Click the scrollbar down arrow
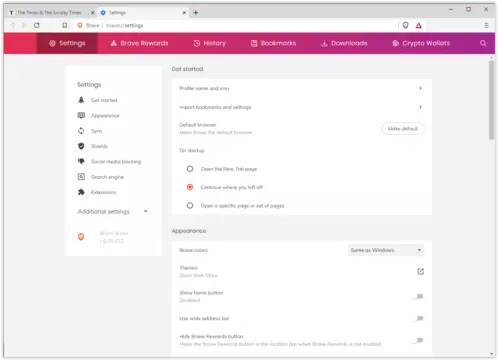The width and height of the screenshot is (498, 360). 491,354
